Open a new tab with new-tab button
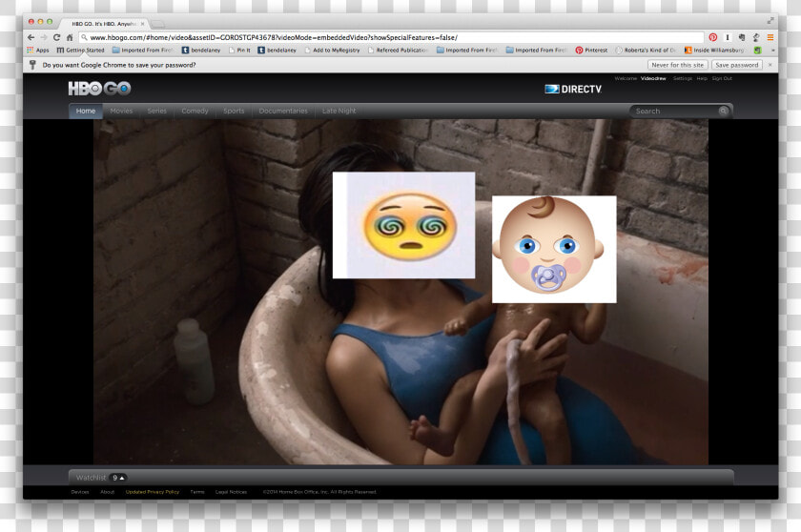801x532 pixels. pyautogui.click(x=158, y=24)
